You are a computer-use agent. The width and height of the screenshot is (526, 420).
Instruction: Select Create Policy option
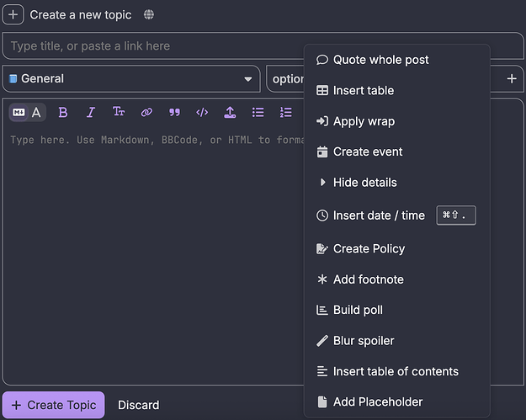coord(397,249)
